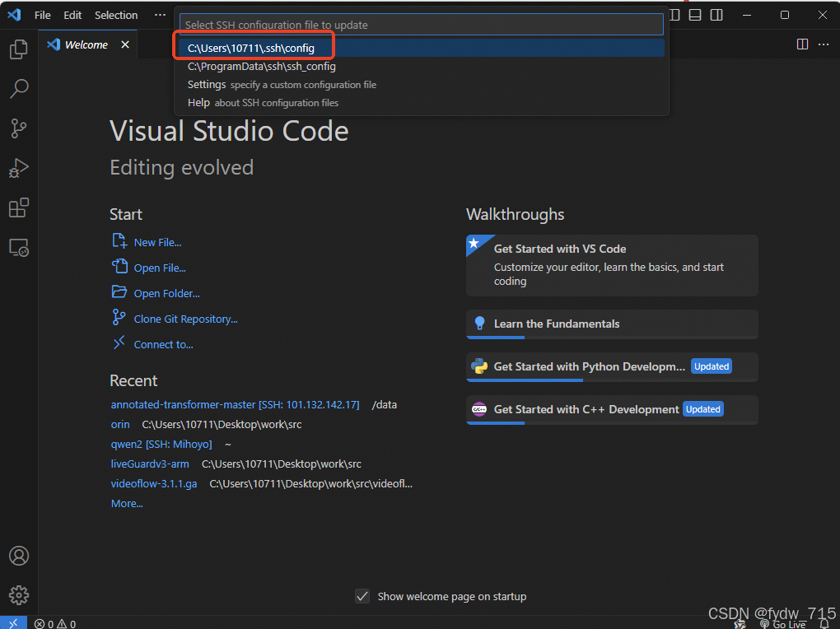840x629 pixels.
Task: Show errors and warnings in status bar
Action: point(55,623)
